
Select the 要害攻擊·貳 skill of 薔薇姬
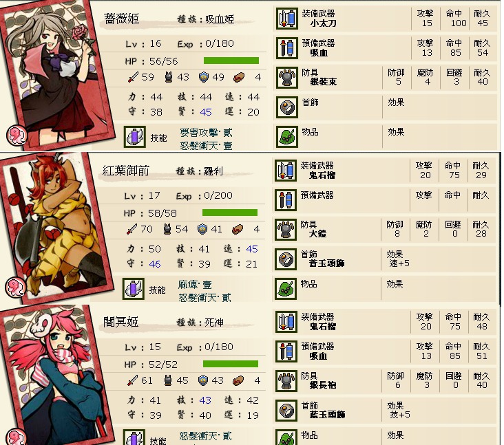tap(206, 132)
